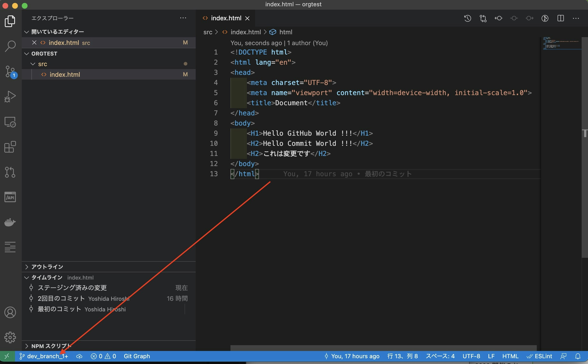Select the index.html editor tab
This screenshot has width=588, height=364.
(x=226, y=18)
